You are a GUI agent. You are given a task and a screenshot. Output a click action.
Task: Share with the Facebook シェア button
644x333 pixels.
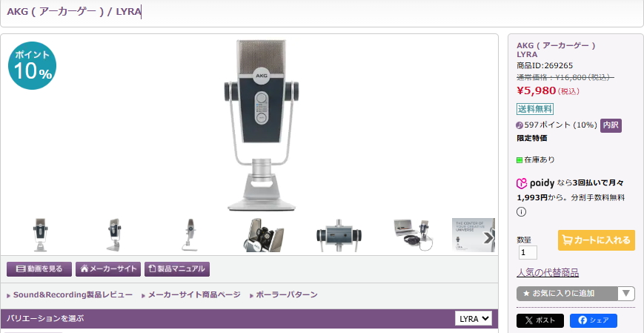(x=594, y=320)
